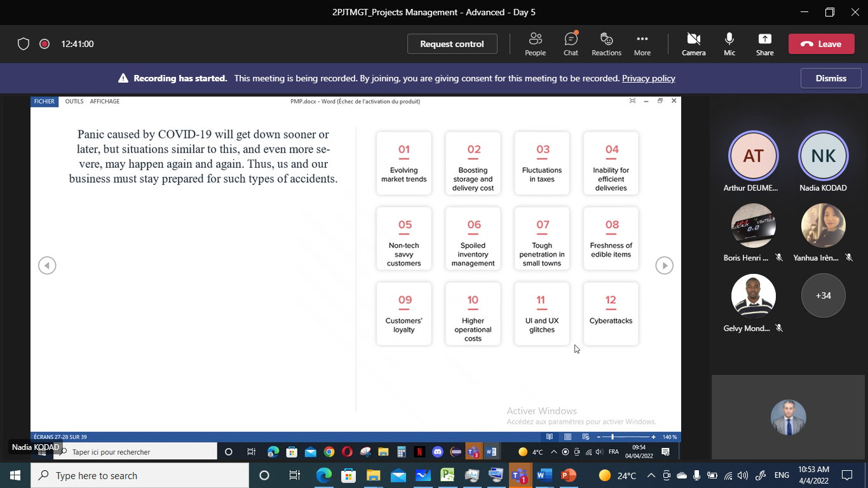
Task: Dismiss the recording notification banner
Action: pos(831,78)
